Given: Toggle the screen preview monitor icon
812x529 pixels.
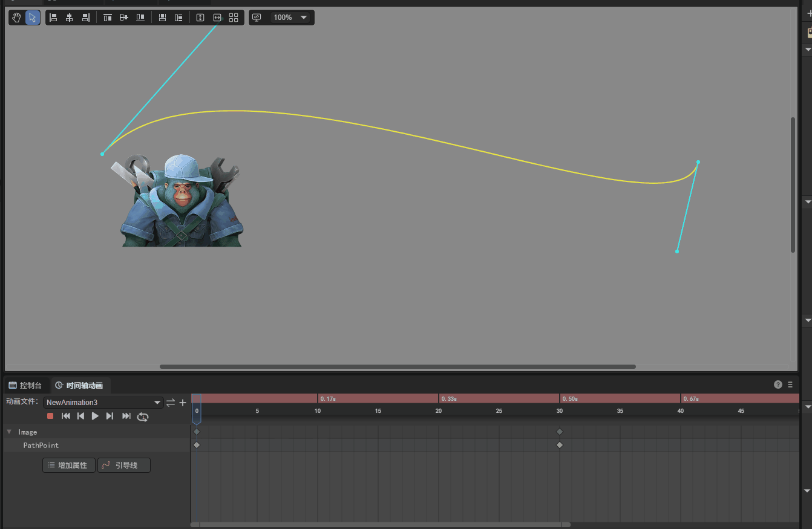Looking at the screenshot, I should click(x=257, y=18).
